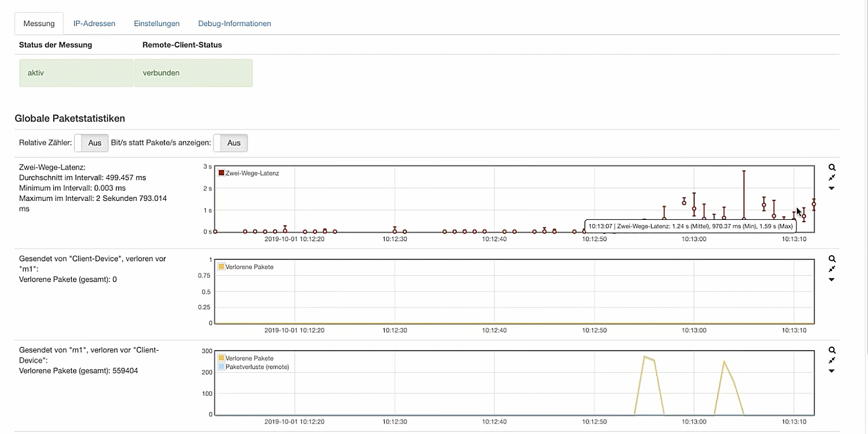Open dropdown caret beside the m1 lost packets chart

coord(832,371)
